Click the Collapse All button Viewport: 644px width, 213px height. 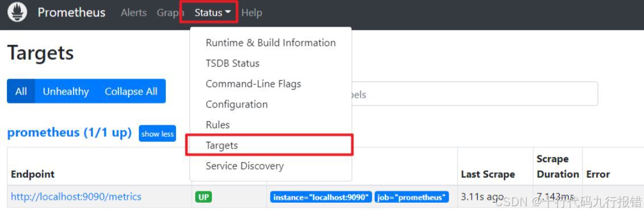click(x=131, y=91)
